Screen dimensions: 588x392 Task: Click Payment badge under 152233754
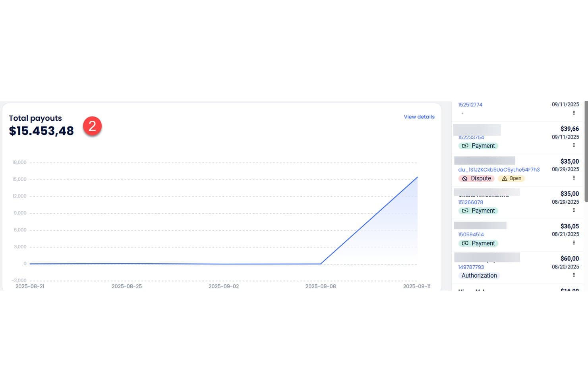coord(478,146)
